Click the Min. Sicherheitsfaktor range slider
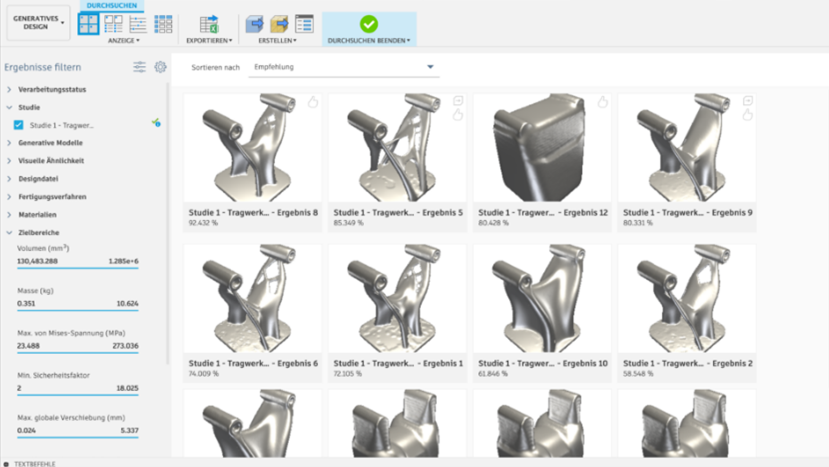 pos(78,395)
